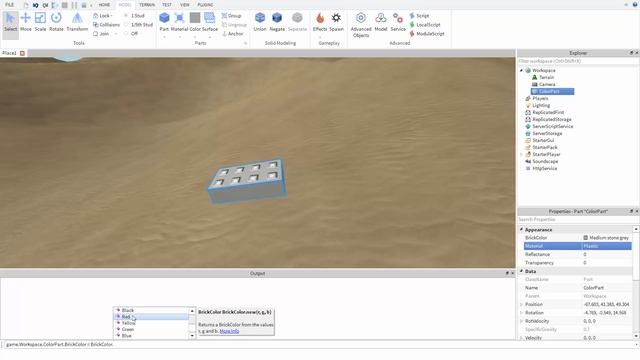
Task: Insert a Model from the Advanced group
Action: pos(380,22)
